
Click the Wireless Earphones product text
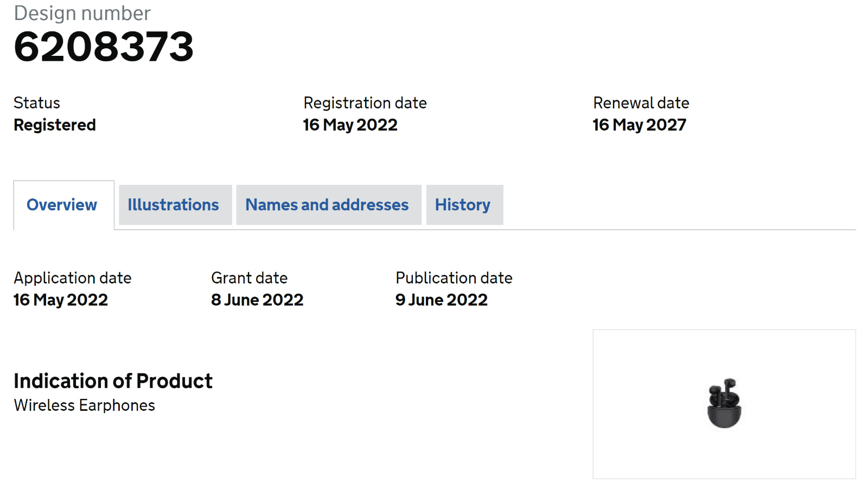[x=85, y=405]
